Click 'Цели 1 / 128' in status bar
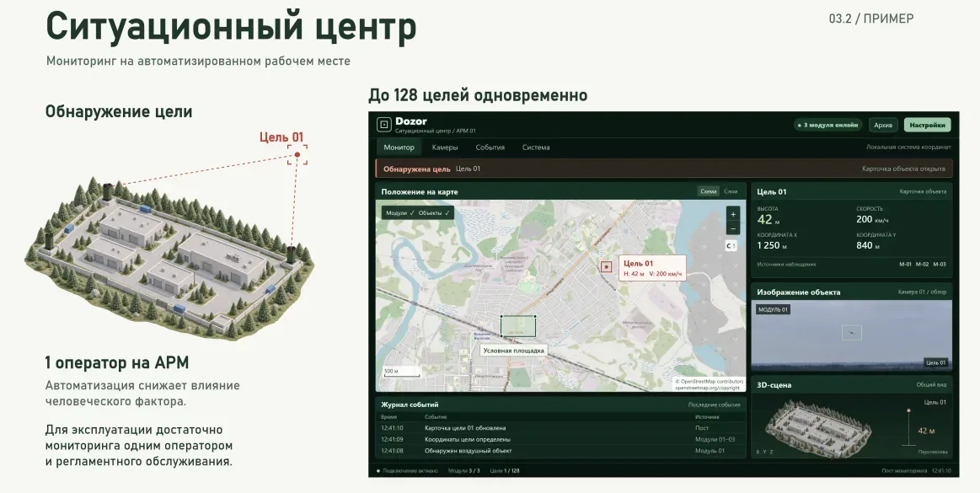Viewport: 980px width, 493px height. tap(505, 470)
